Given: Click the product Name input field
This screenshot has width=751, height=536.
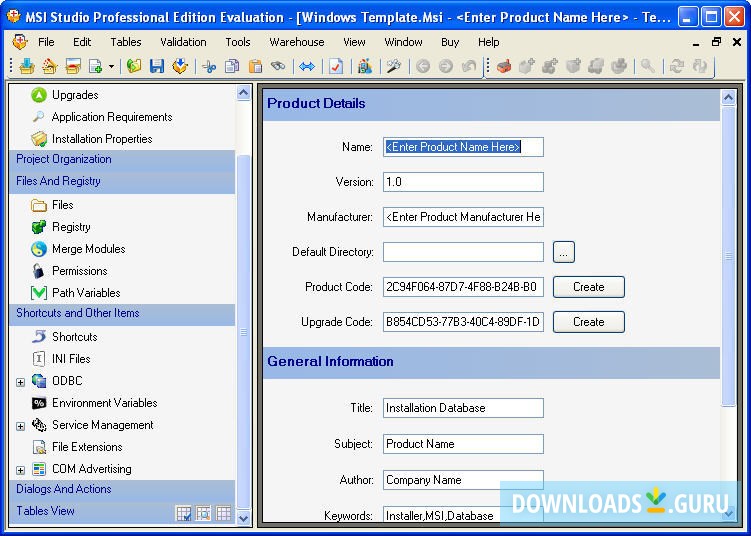Looking at the screenshot, I should [x=463, y=147].
